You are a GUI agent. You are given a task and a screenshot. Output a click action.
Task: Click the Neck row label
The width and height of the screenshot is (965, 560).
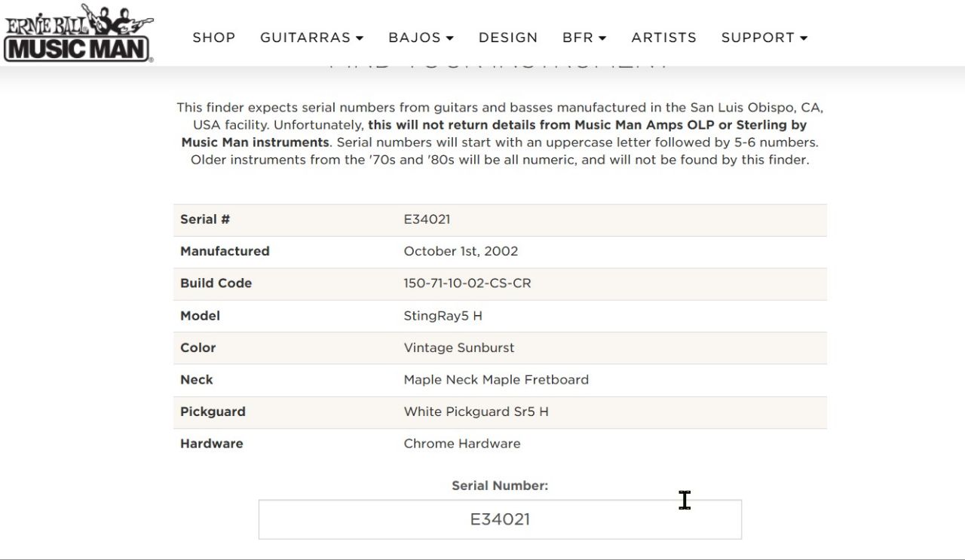pyautogui.click(x=197, y=380)
